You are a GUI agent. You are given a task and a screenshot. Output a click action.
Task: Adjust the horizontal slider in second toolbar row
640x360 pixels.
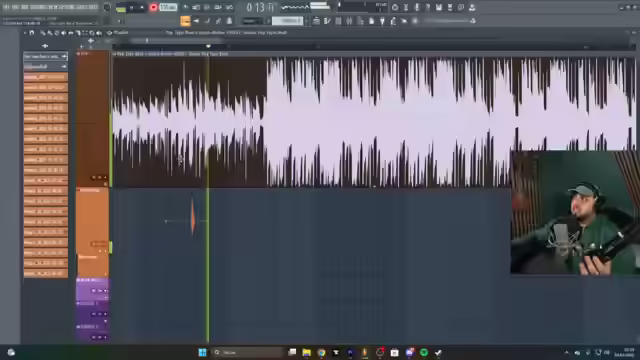click(449, 21)
